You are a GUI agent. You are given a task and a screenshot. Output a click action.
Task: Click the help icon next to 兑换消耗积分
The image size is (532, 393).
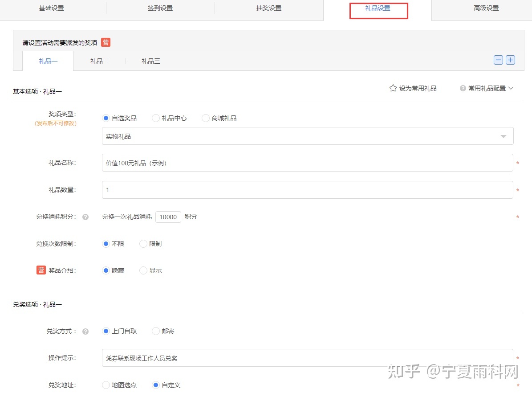85,217
